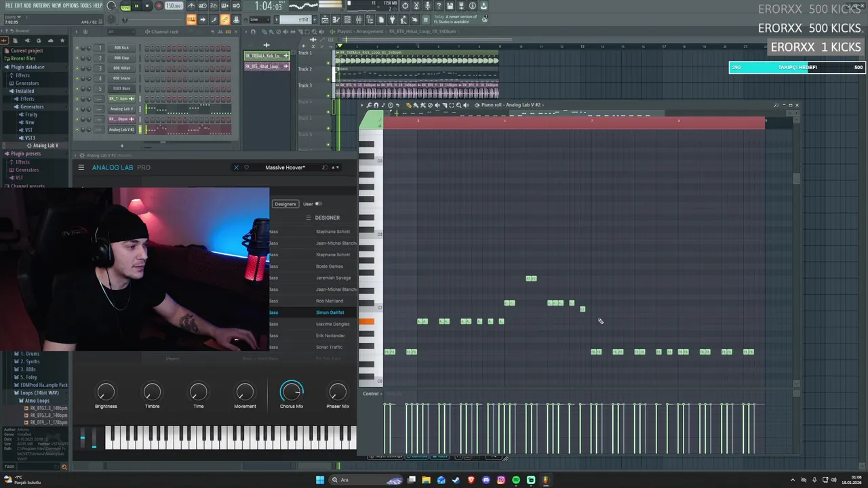Go to next preset with down arrow
The height and width of the screenshot is (488, 868).
click(338, 167)
